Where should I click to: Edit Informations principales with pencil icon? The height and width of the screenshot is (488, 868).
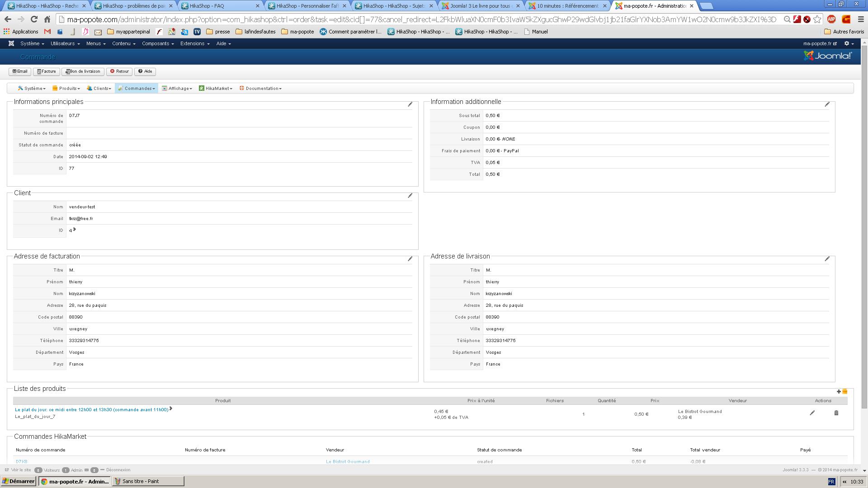[410, 104]
